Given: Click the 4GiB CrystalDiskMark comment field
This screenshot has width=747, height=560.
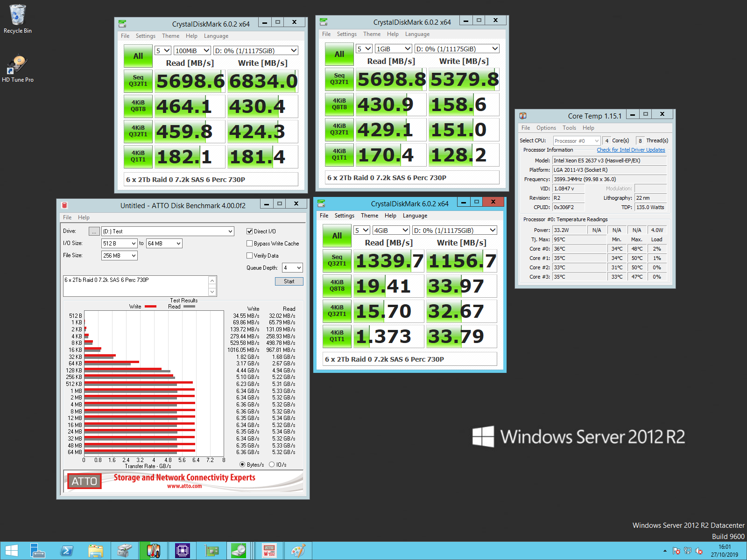Looking at the screenshot, I should pos(410,359).
